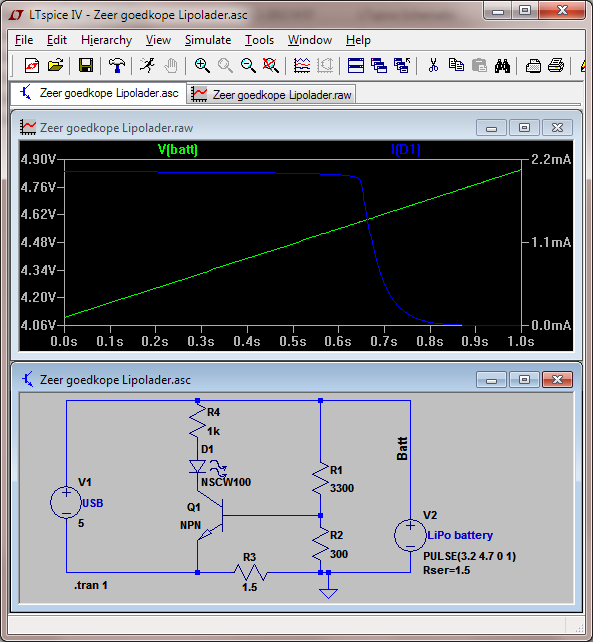Halt simulation using the hand icon
The width and height of the screenshot is (593, 642).
[171, 66]
